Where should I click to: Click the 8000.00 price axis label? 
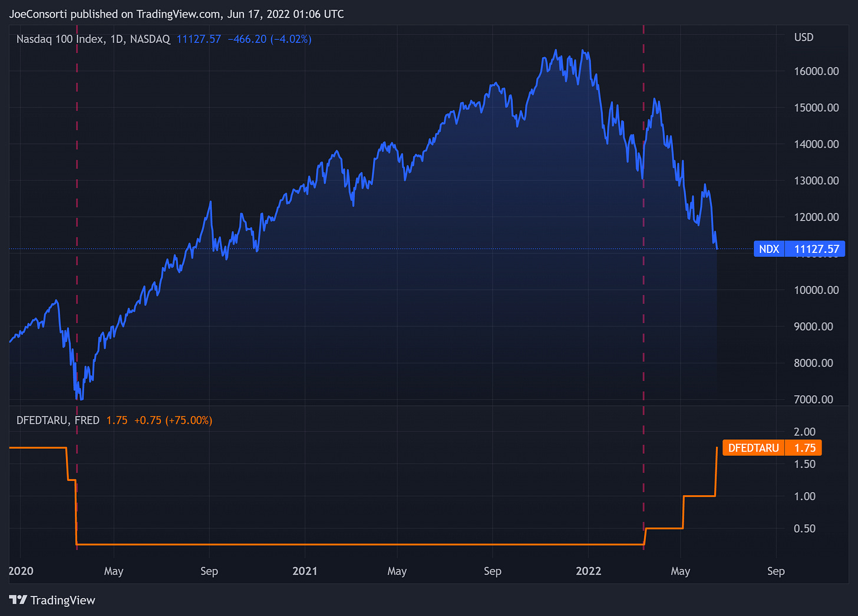[x=813, y=363]
